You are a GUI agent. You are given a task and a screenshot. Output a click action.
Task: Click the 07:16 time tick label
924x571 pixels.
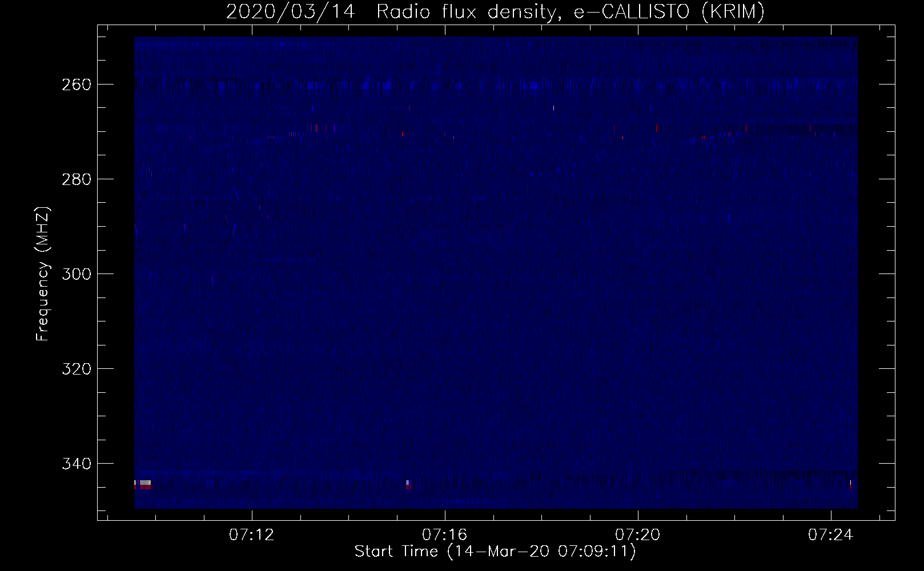(445, 535)
